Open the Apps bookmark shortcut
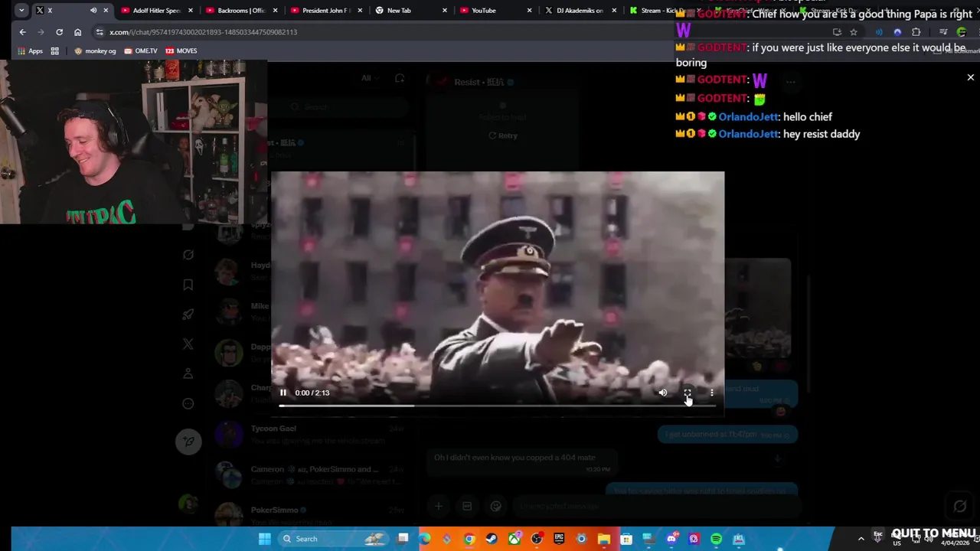The width and height of the screenshot is (980, 551). click(30, 51)
